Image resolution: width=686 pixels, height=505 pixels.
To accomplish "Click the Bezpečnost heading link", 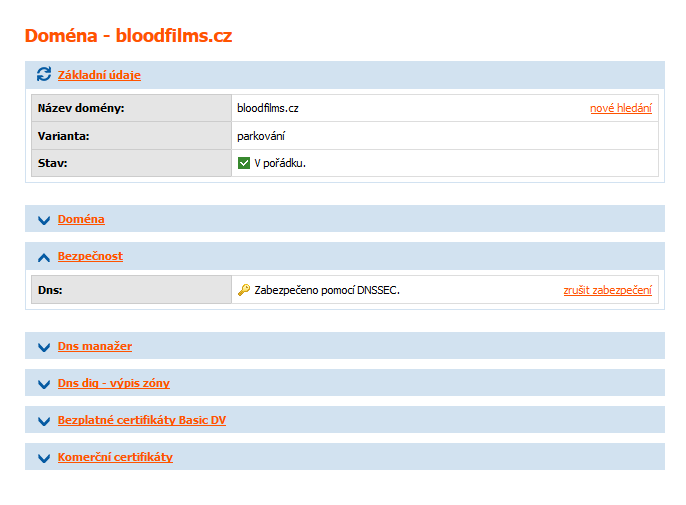I will pyautogui.click(x=90, y=256).
